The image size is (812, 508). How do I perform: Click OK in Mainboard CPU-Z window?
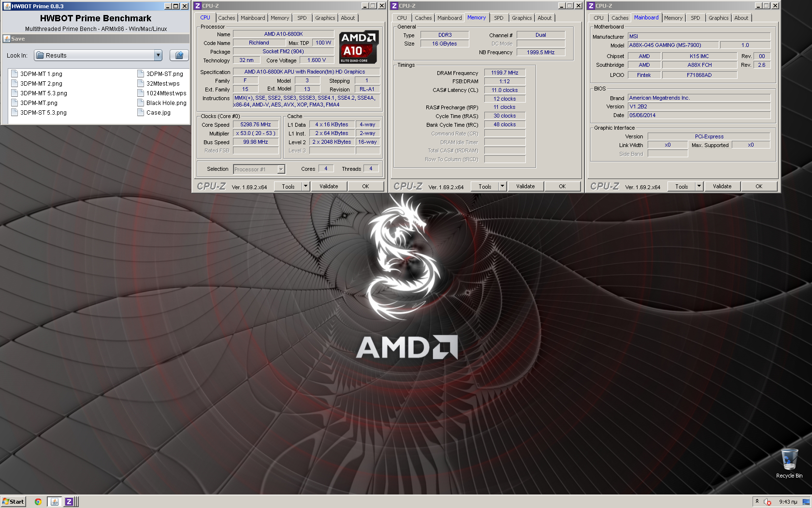coord(759,186)
